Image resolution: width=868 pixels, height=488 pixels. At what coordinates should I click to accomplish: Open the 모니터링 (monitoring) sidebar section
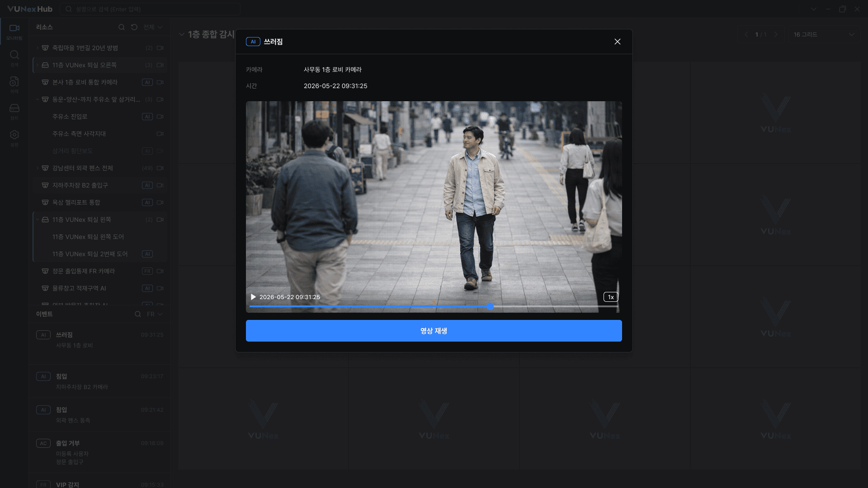coord(14,32)
